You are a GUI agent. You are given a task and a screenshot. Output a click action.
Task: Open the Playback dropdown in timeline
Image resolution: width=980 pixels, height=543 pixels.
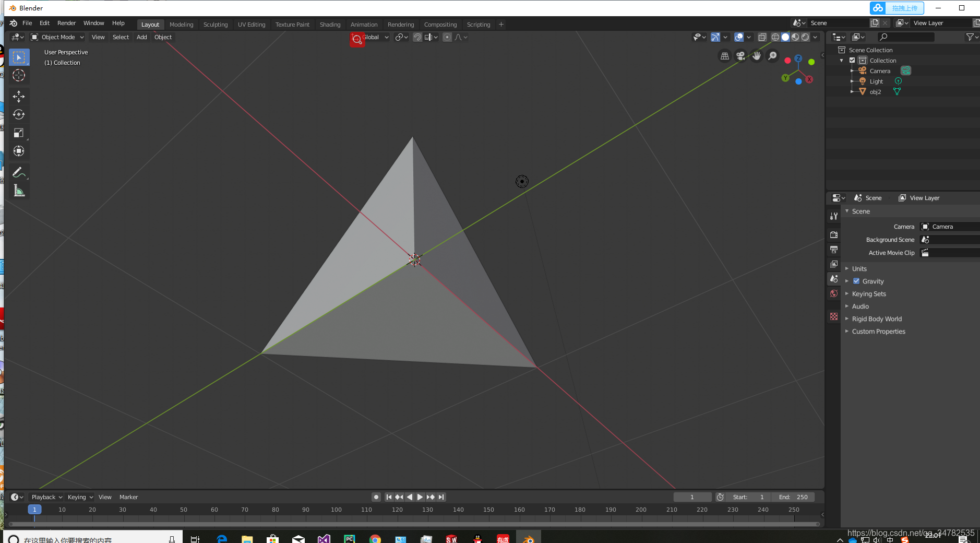click(46, 497)
